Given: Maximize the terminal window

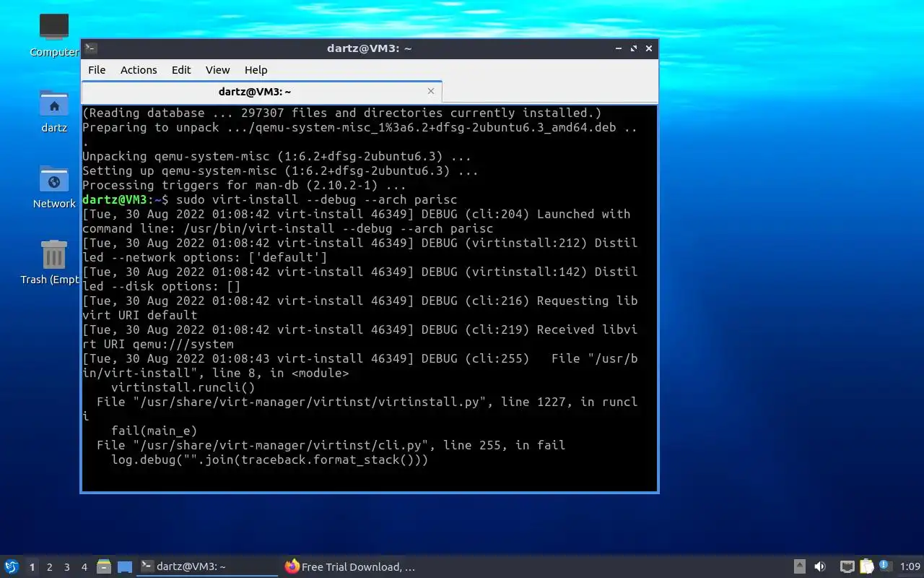Looking at the screenshot, I should [x=634, y=48].
